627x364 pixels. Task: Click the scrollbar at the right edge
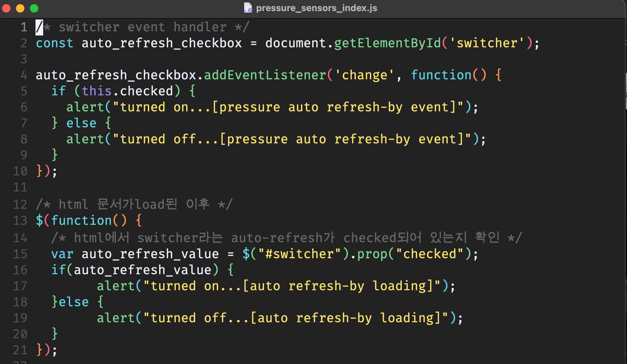[626, 91]
